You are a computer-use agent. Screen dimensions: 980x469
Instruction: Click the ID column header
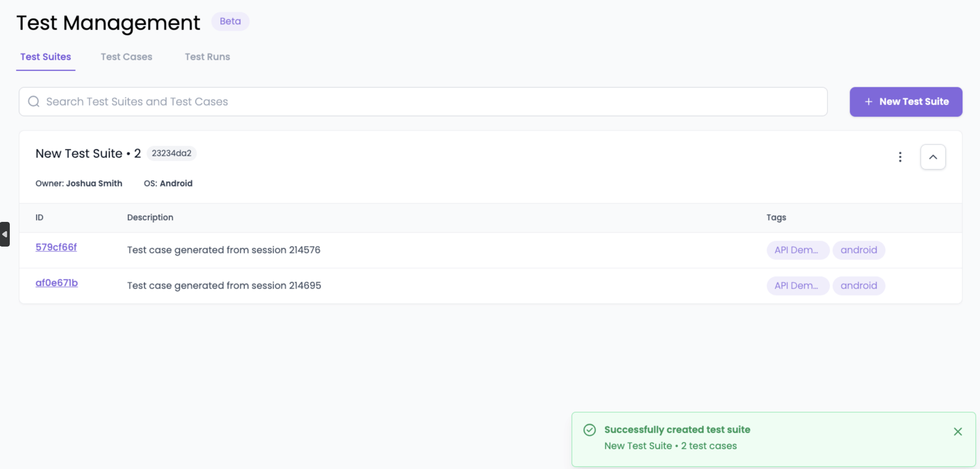coord(40,217)
